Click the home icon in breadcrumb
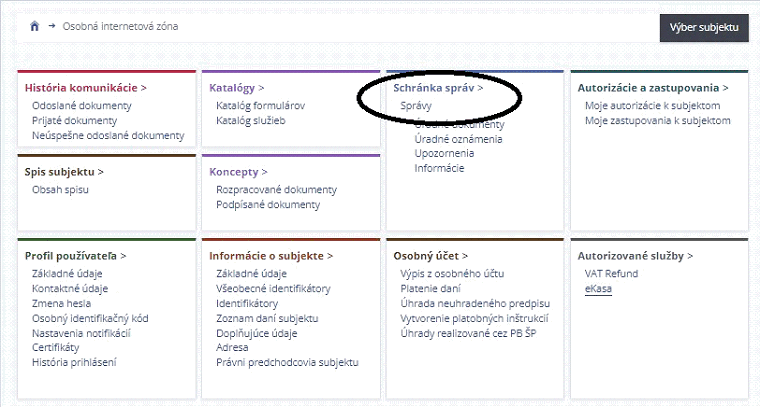Viewport: 761px width, 408px height. (x=34, y=26)
